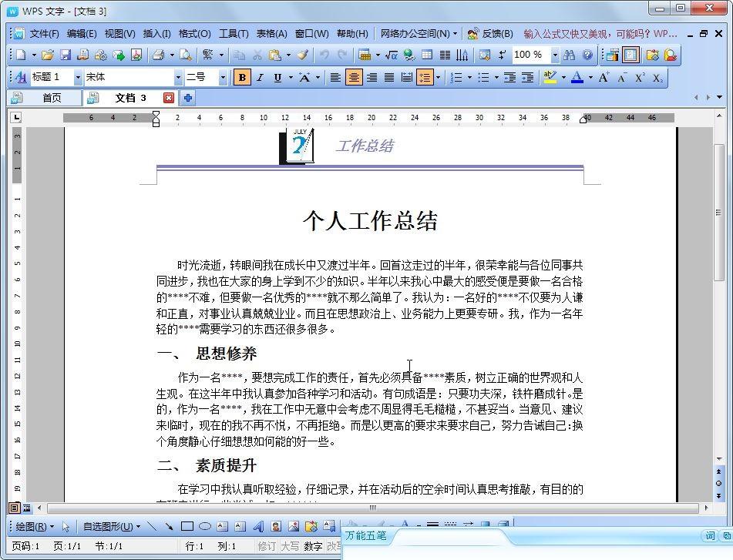
Task: Open Help with the question mark icon
Action: [587, 55]
